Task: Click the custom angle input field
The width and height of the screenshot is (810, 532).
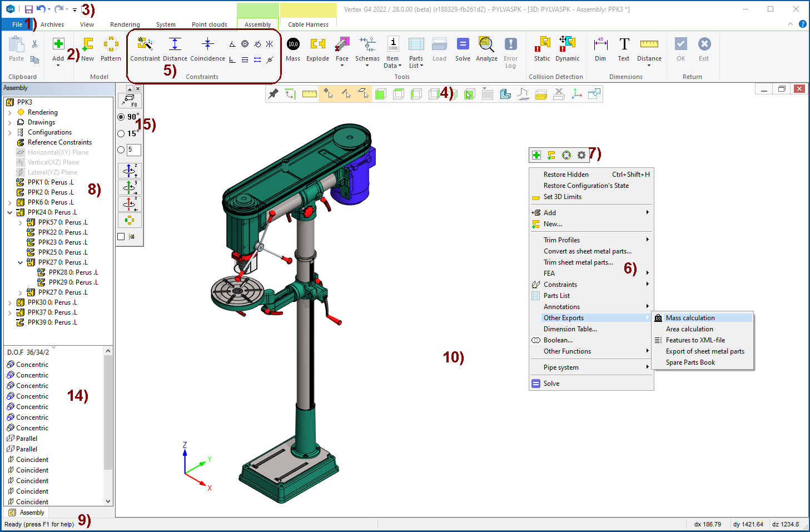Action: 133,150
